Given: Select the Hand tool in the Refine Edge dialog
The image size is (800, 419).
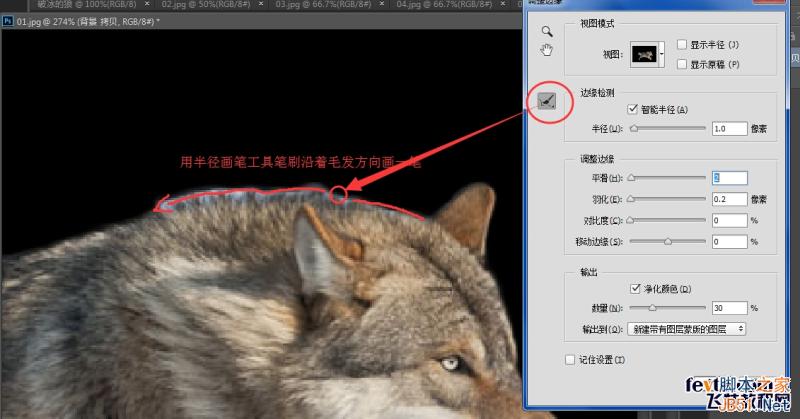Looking at the screenshot, I should coord(547,50).
